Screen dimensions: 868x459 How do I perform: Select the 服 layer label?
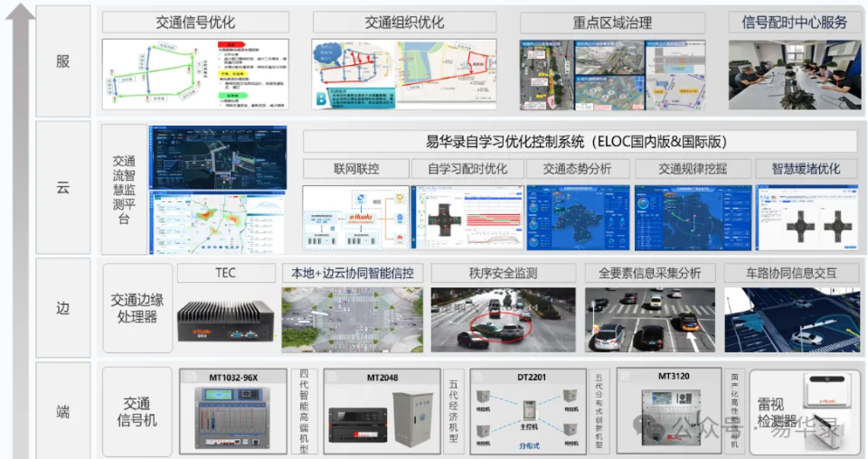coord(63,61)
